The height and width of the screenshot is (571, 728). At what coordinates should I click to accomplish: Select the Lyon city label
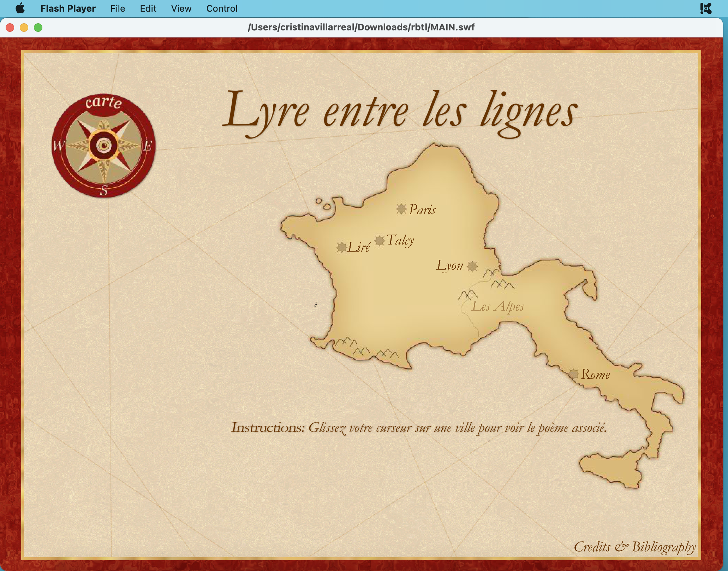pos(450,266)
